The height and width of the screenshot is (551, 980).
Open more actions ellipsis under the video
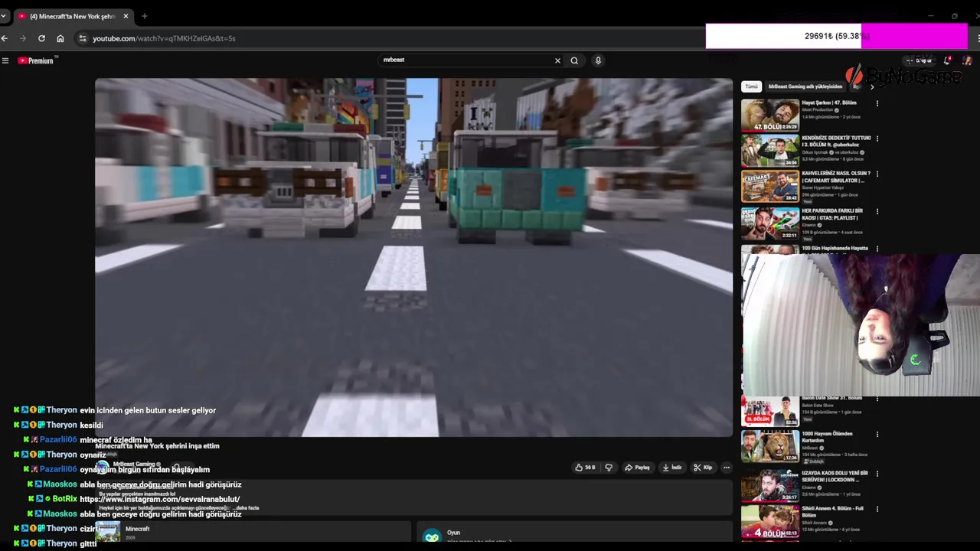pos(727,468)
